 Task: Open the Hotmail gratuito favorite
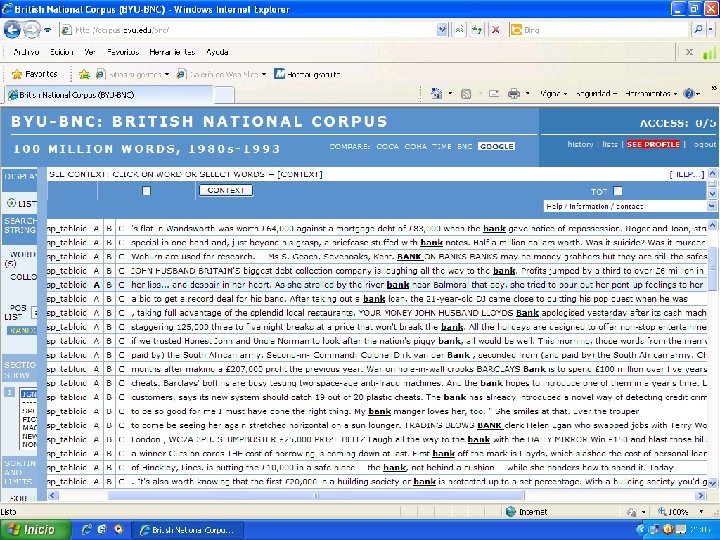307,74
